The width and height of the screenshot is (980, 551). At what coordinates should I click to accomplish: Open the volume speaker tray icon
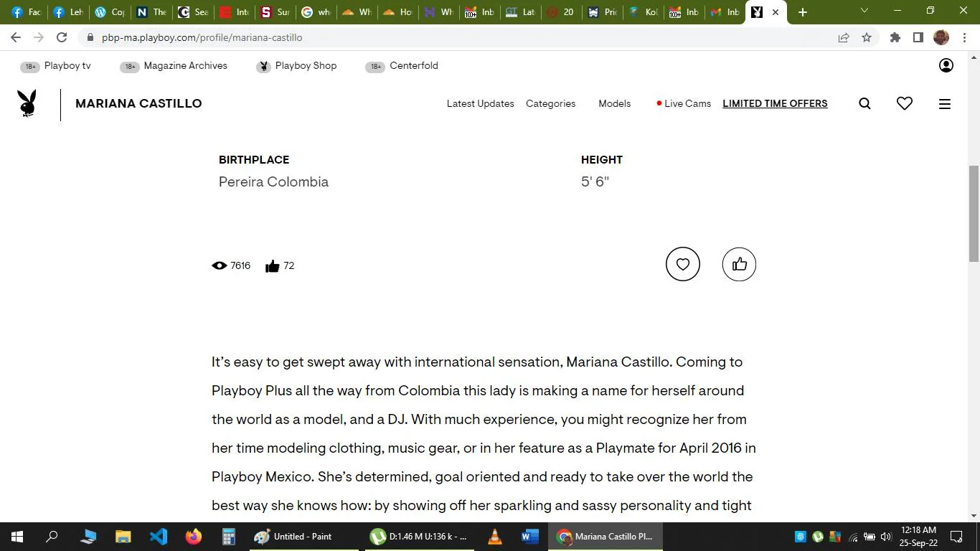click(886, 537)
